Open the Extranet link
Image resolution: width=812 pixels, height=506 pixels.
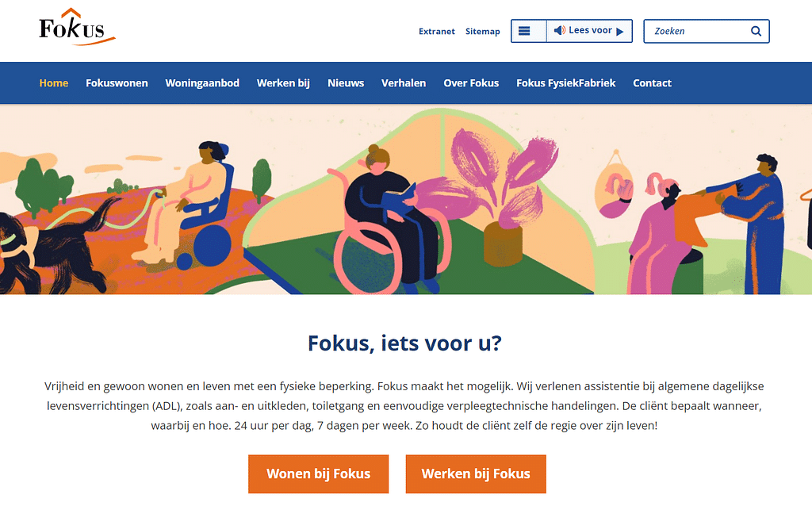[x=437, y=32]
